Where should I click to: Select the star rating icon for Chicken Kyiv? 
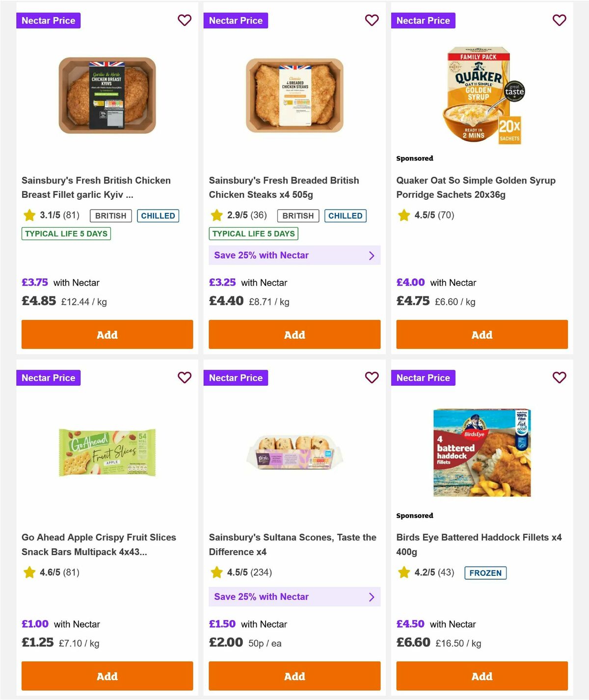29,215
